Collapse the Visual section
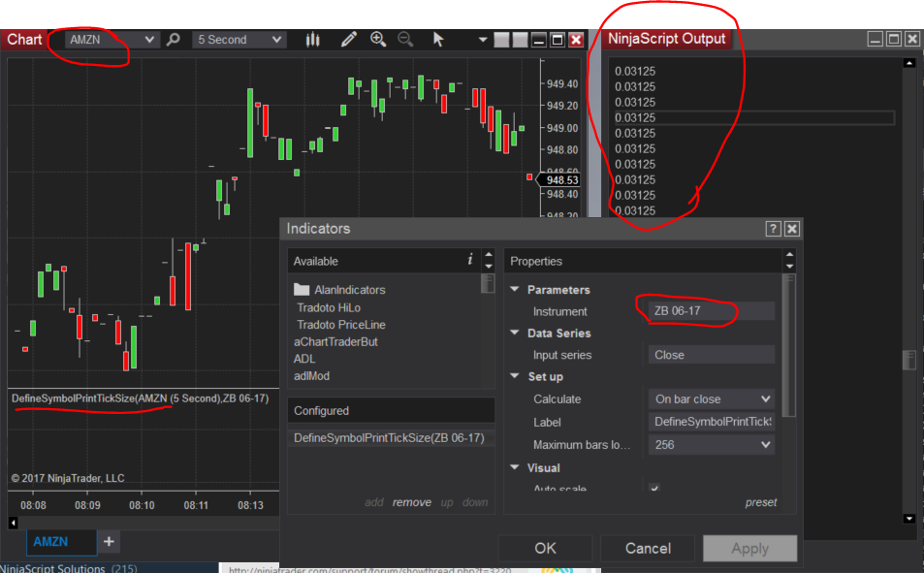 515,467
